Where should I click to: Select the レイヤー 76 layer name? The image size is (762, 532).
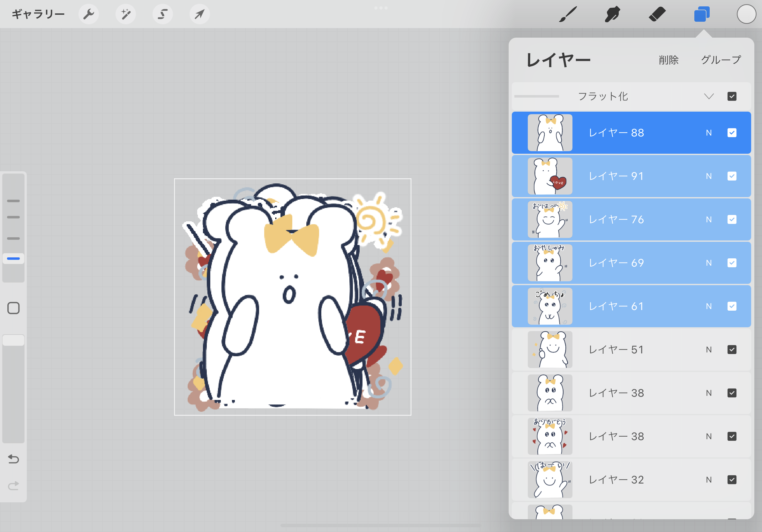click(x=616, y=219)
